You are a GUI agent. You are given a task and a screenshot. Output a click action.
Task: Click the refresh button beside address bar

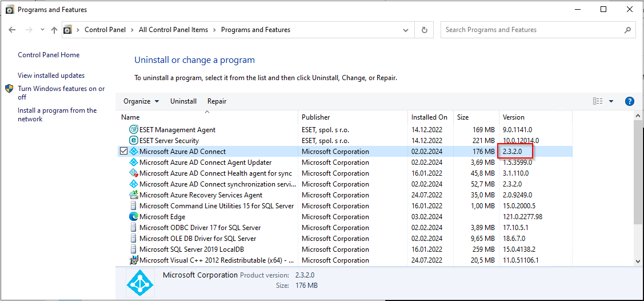425,30
